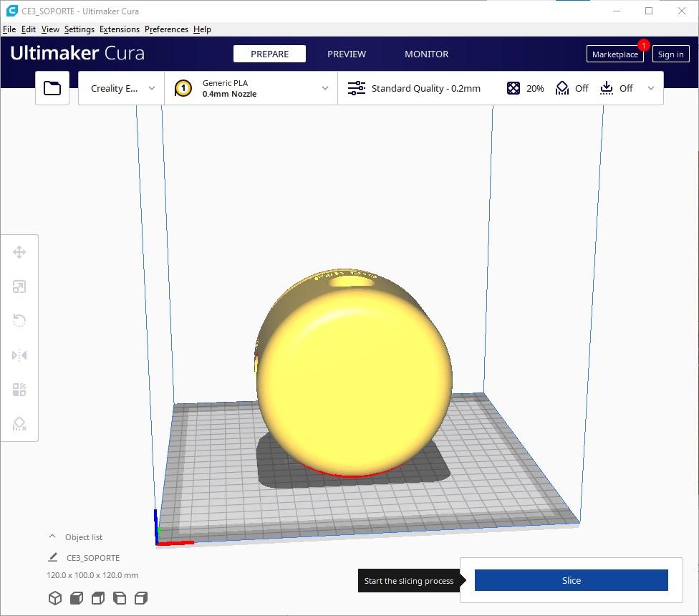The width and height of the screenshot is (699, 616).
Task: Open the Edit menu
Action: point(29,29)
